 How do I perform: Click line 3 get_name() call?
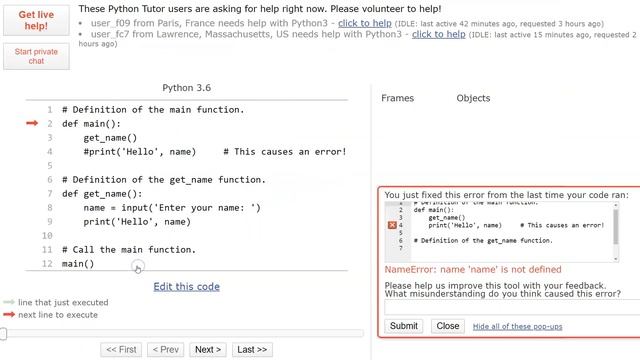[110, 138]
